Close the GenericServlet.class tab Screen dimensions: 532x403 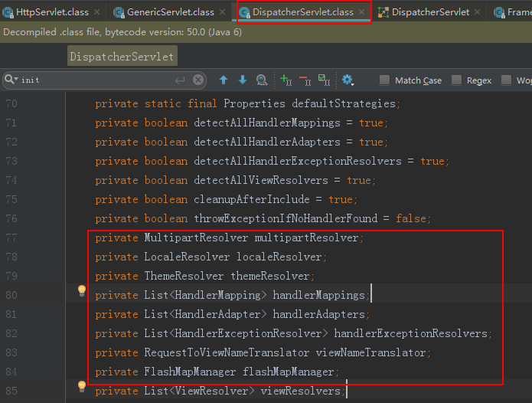pos(222,12)
